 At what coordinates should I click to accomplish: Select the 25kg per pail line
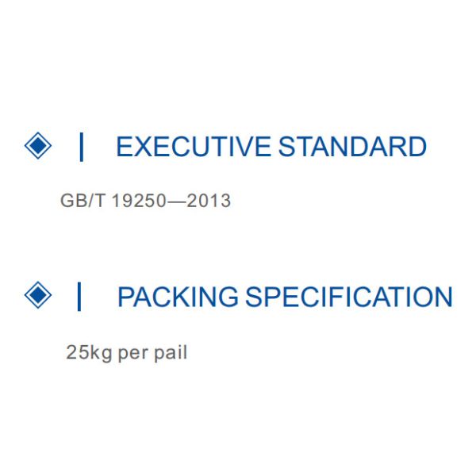126,352
